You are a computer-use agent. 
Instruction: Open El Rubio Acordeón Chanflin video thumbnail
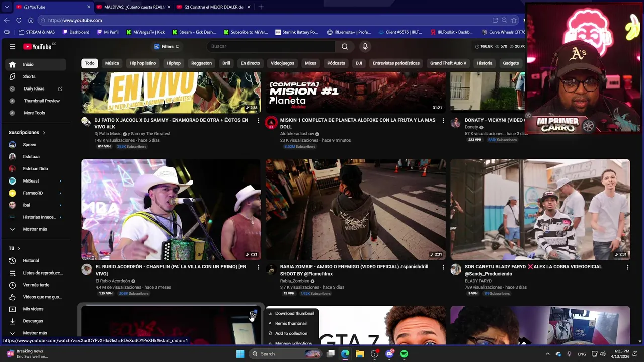[x=171, y=210]
